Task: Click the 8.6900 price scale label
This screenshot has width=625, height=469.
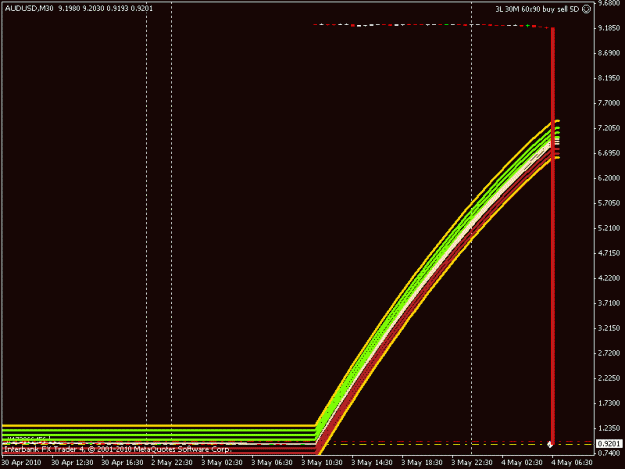Action: coord(609,53)
